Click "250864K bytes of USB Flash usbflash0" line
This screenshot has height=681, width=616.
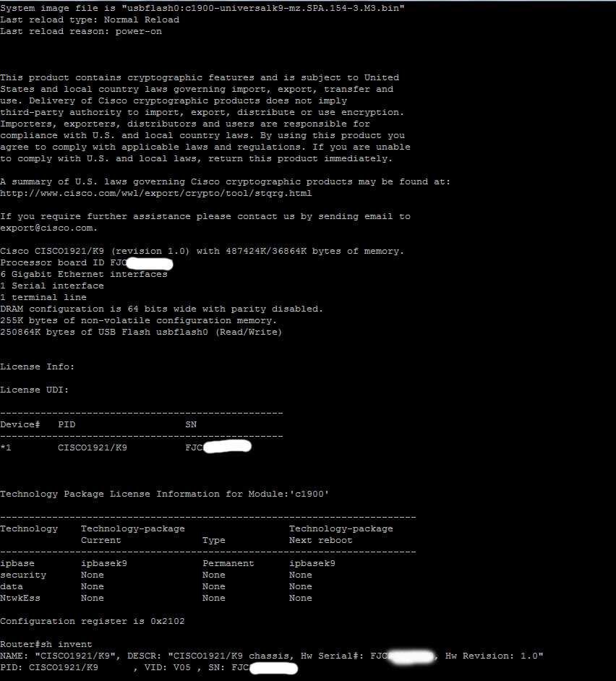(x=141, y=333)
